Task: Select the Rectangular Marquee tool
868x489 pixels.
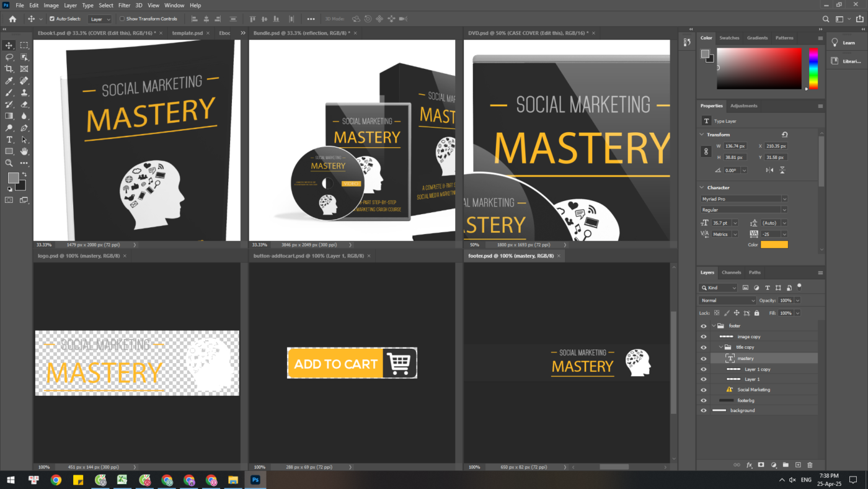Action: click(x=24, y=45)
